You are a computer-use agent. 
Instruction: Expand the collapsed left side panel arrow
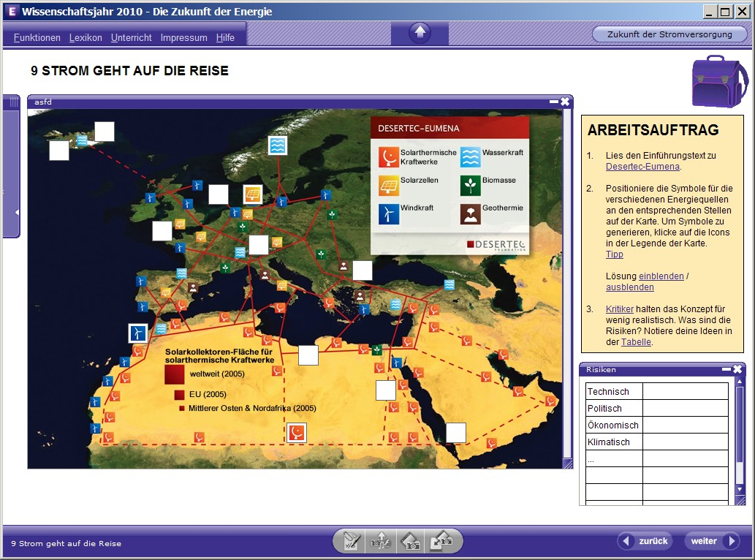pyautogui.click(x=17, y=212)
